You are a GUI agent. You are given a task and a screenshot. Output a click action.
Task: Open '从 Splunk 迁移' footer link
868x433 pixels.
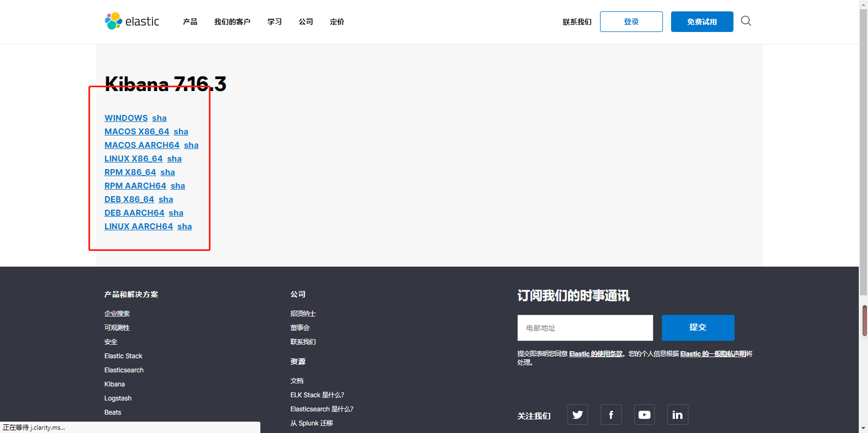(x=312, y=423)
